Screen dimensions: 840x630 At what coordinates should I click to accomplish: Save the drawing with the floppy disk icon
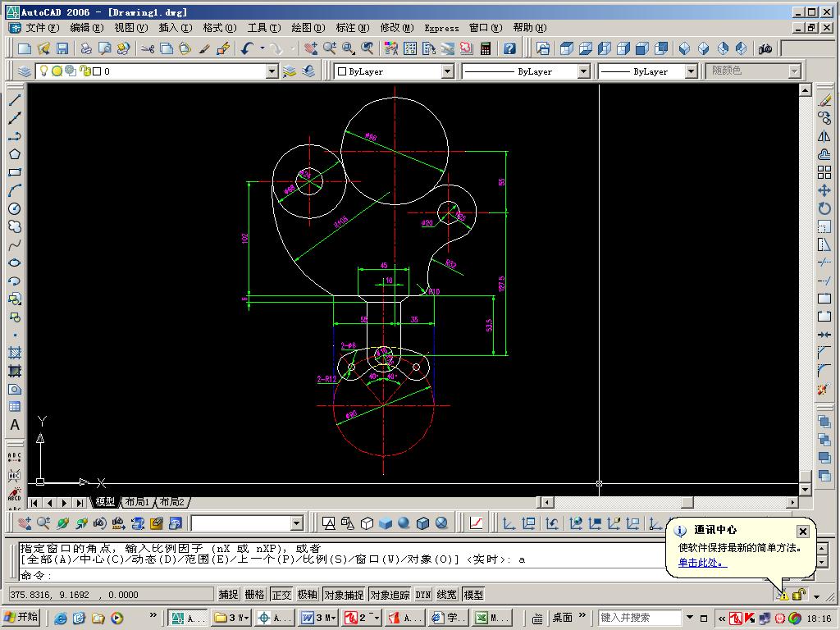click(62, 48)
